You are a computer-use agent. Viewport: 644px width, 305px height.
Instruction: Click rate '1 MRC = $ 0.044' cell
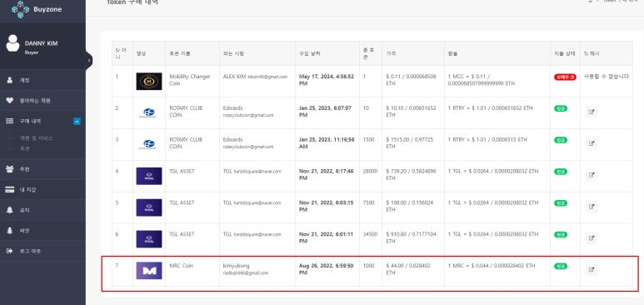coord(492,266)
